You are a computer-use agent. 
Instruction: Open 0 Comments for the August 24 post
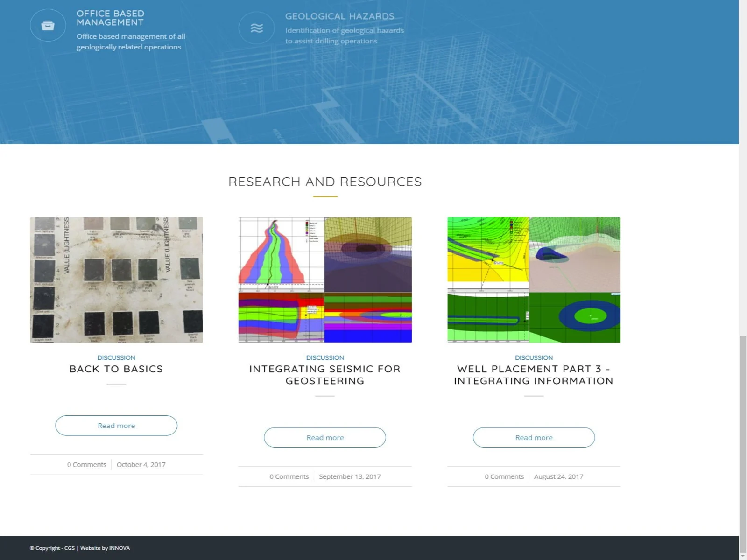[504, 476]
